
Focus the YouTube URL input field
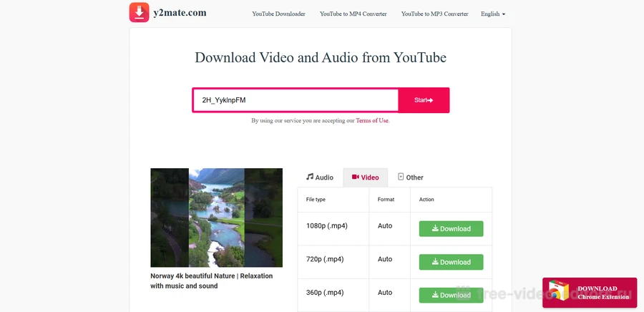pos(295,100)
